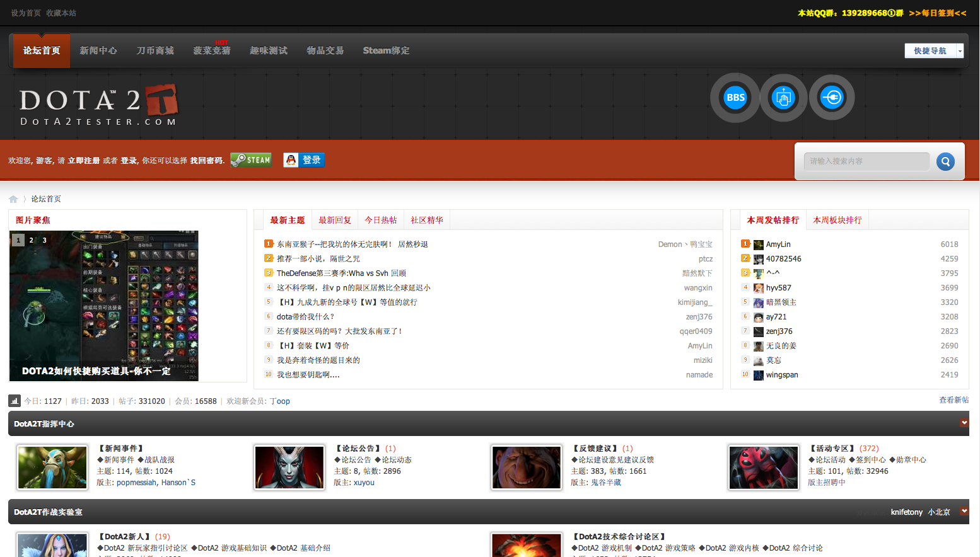Click 收藏本站 at top
Screen dimensions: 980x557
click(61, 13)
